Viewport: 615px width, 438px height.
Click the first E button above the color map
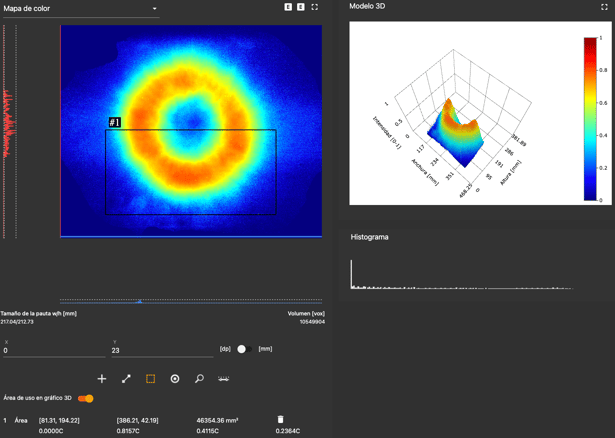pyautogui.click(x=288, y=7)
